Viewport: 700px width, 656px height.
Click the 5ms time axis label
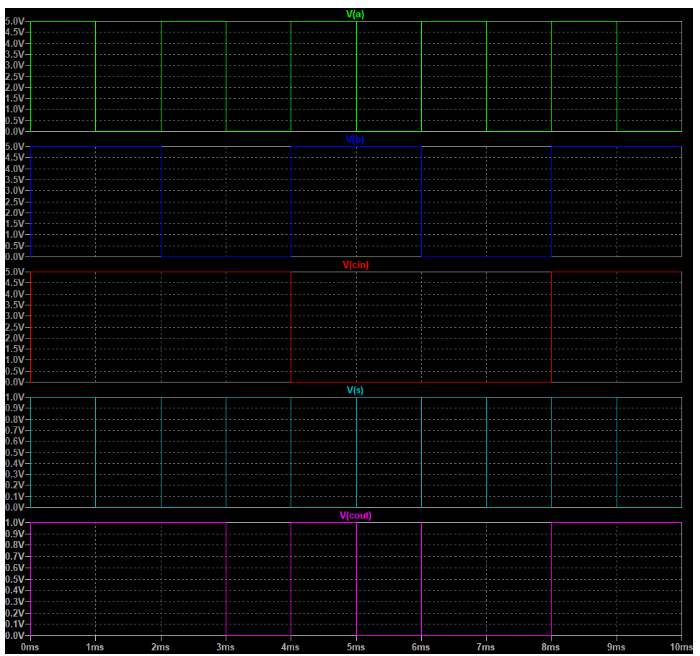point(356,647)
